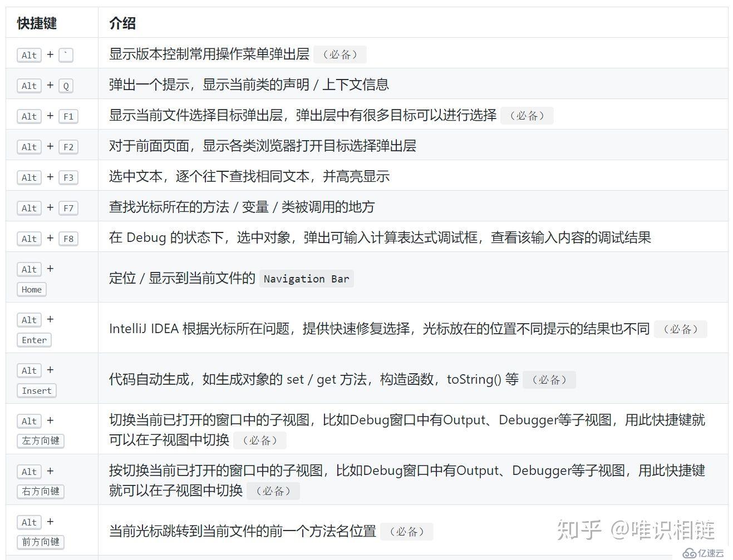Click text 定位 / 显示到当前文件的

point(182,277)
